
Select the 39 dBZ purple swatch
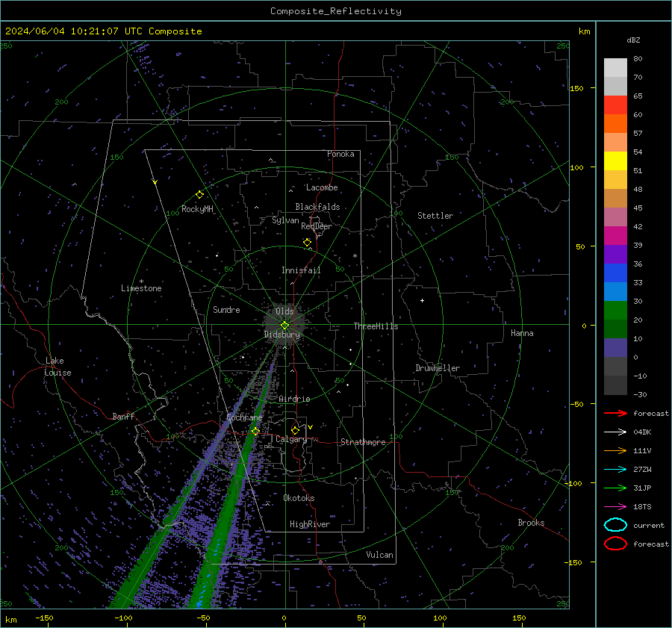point(615,254)
